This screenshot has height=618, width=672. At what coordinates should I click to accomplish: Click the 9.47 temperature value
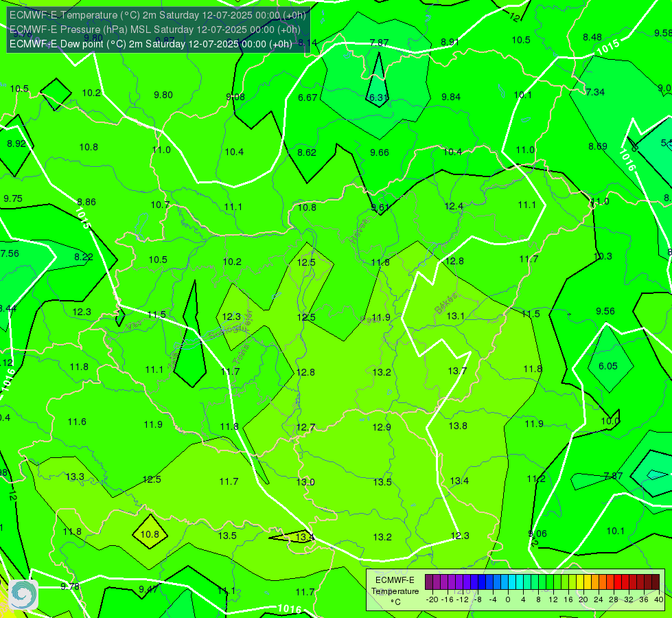148,589
